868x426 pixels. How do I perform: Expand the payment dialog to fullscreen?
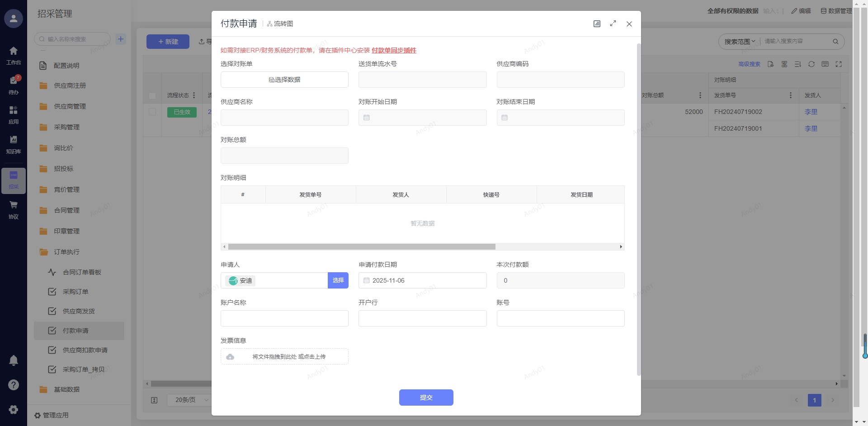tap(613, 24)
